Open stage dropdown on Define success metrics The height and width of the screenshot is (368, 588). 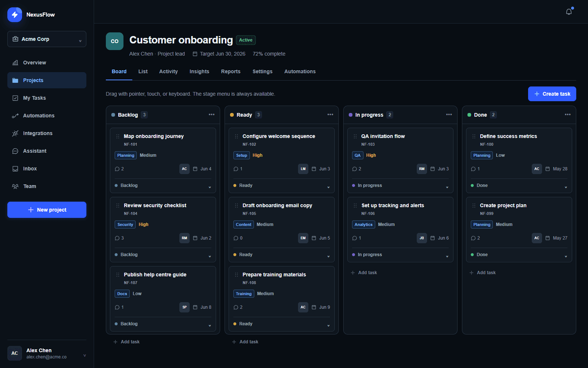[519, 185]
